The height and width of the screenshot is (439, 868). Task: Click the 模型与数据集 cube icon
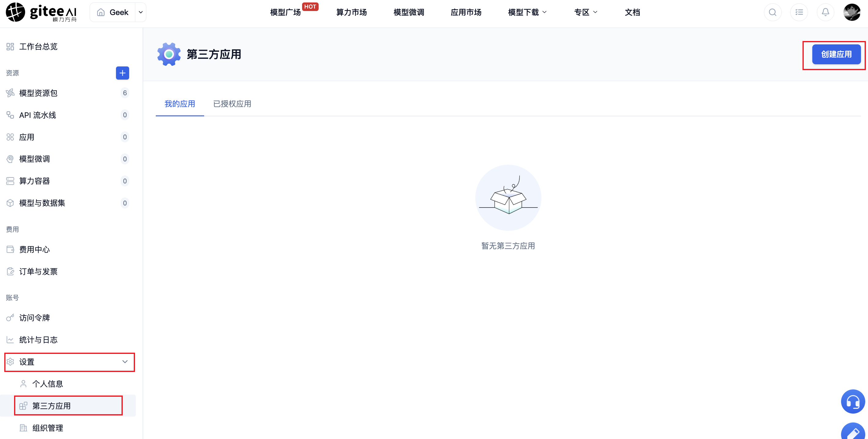click(x=10, y=203)
